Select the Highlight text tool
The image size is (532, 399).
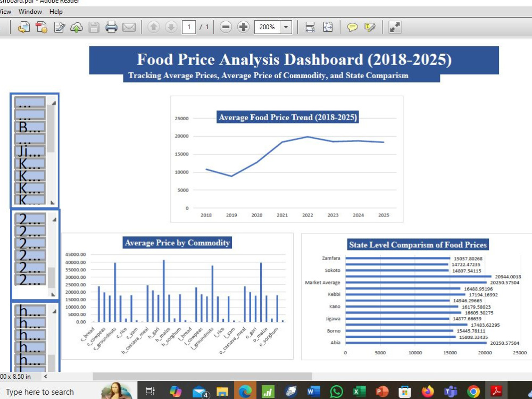point(370,27)
